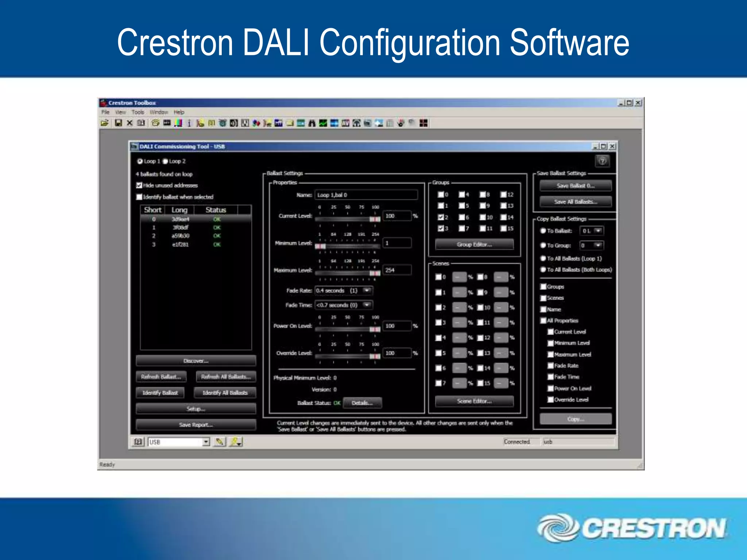Screen dimensions: 747x560
Task: Click the yellow connect icon in bottom bar
Action: tap(236, 442)
